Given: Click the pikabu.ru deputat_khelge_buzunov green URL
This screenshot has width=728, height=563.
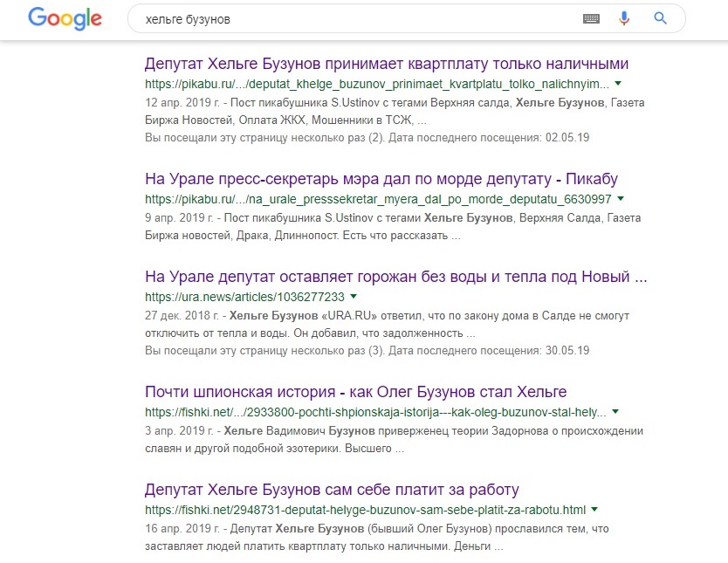Looking at the screenshot, I should (377, 84).
